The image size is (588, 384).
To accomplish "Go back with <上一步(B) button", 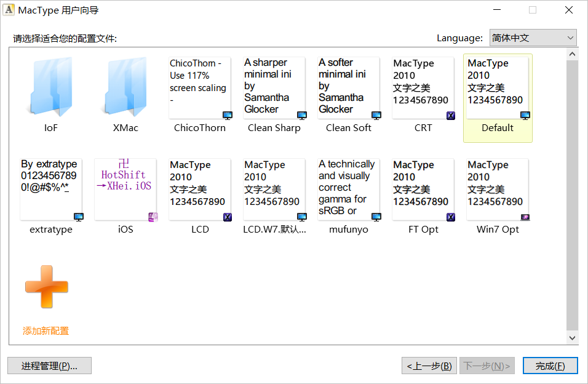I will pyautogui.click(x=429, y=366).
